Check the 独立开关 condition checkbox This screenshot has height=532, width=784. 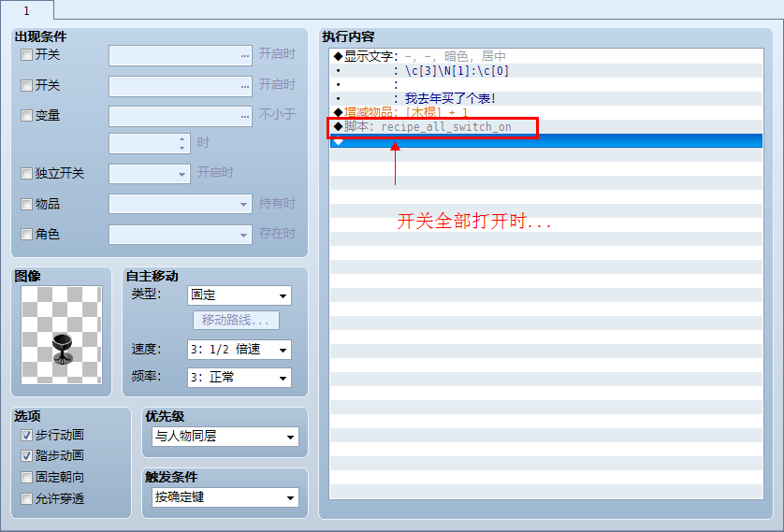pos(26,174)
